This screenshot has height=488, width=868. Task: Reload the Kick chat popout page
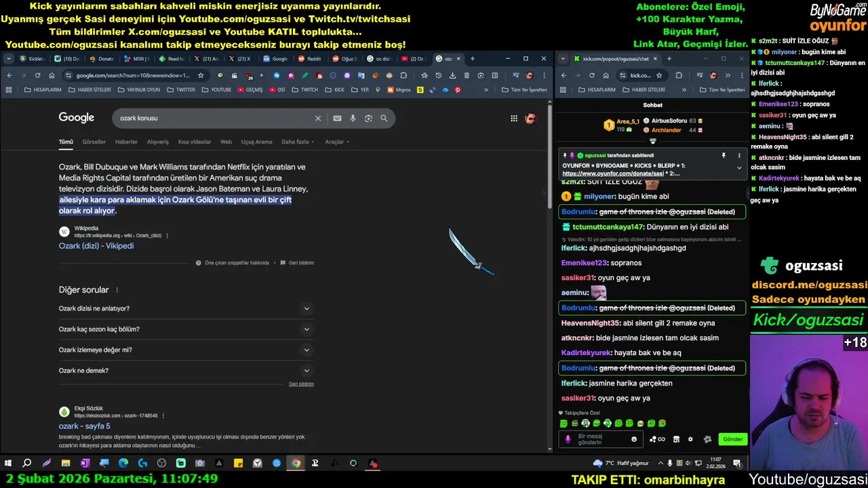[591, 75]
